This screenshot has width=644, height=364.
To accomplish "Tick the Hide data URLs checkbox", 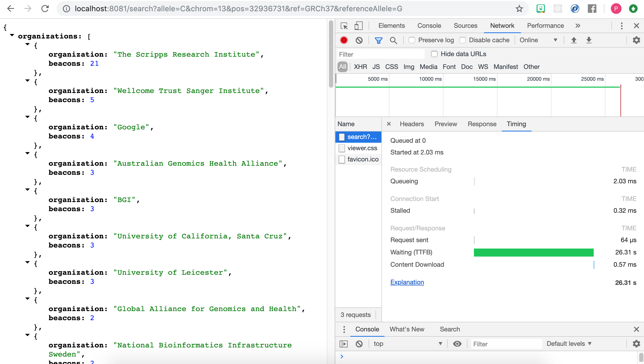I will tap(434, 54).
